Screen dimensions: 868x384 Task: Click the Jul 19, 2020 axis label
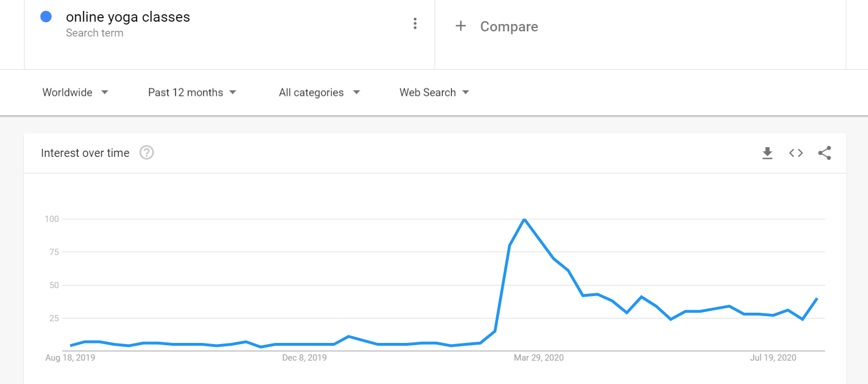(773, 358)
